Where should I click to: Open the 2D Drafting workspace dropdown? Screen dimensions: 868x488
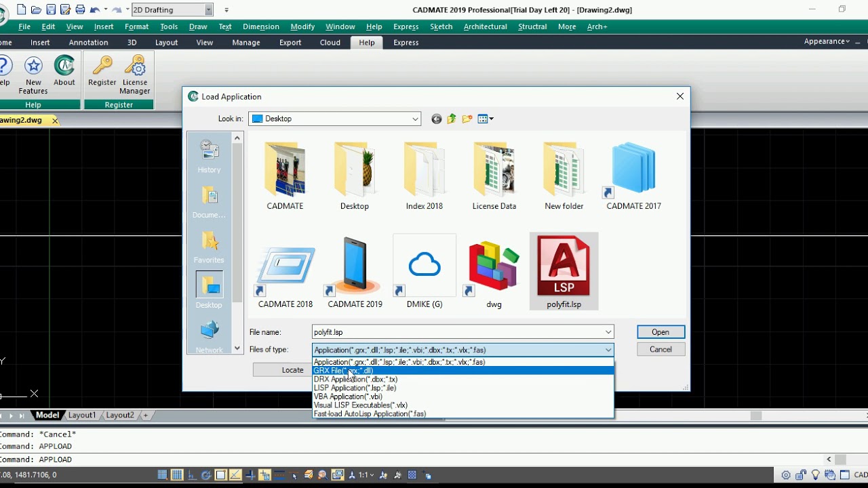[x=209, y=9]
